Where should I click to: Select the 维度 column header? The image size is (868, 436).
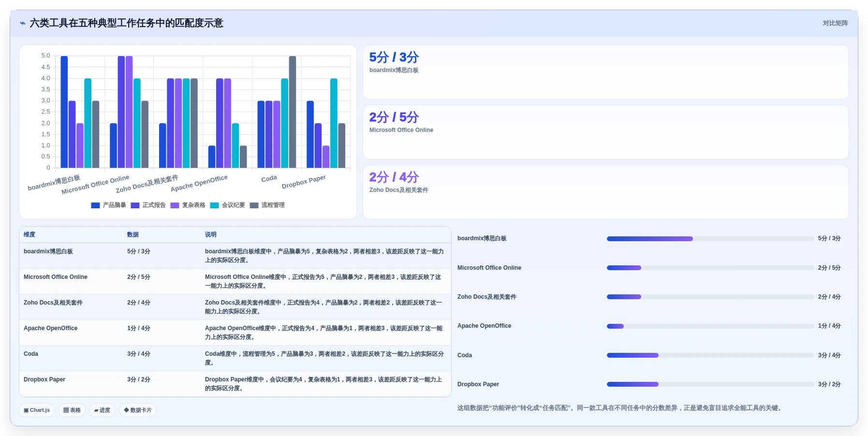tap(29, 234)
